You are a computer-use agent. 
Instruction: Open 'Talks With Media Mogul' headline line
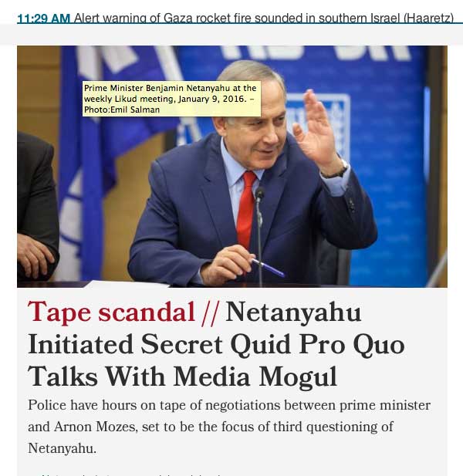[182, 376]
